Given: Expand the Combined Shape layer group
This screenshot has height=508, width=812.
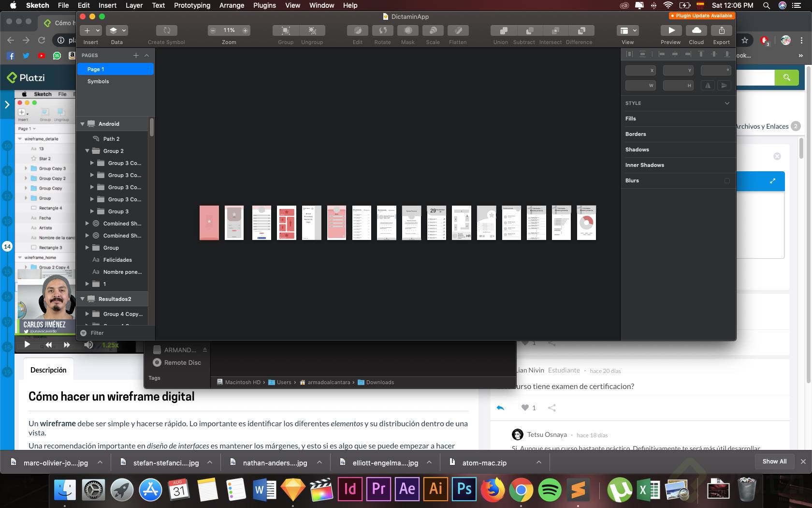Looking at the screenshot, I should tap(87, 224).
